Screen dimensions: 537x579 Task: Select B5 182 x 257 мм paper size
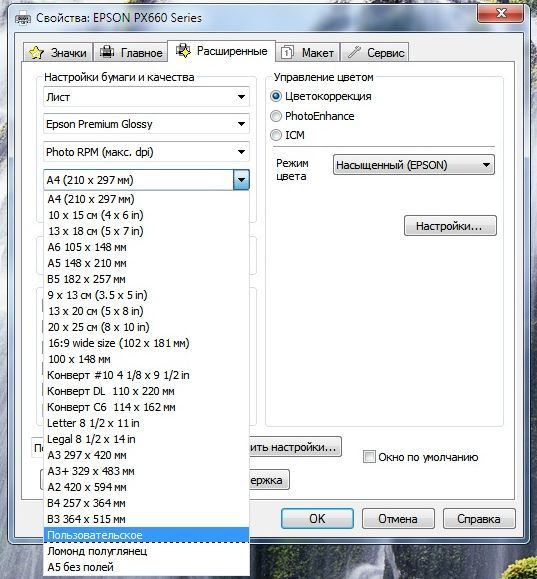pos(146,279)
